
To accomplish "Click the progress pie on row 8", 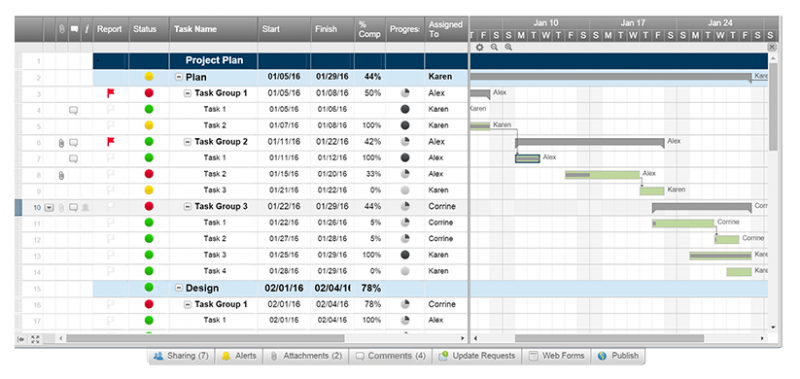I will point(405,174).
